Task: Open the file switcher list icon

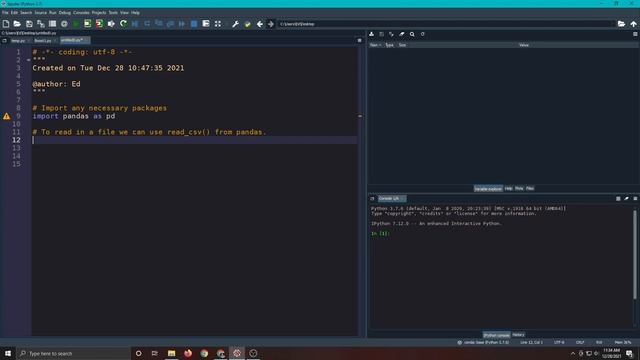Action: click(x=52, y=24)
